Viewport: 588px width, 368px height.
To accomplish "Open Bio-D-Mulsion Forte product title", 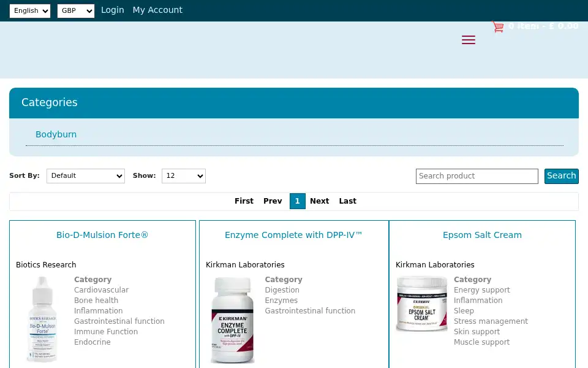I will [x=102, y=235].
